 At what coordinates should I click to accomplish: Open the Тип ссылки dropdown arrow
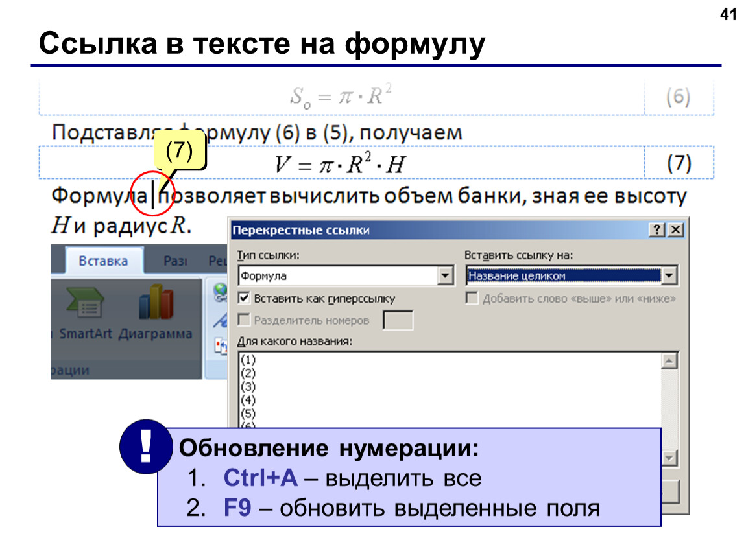point(445,275)
